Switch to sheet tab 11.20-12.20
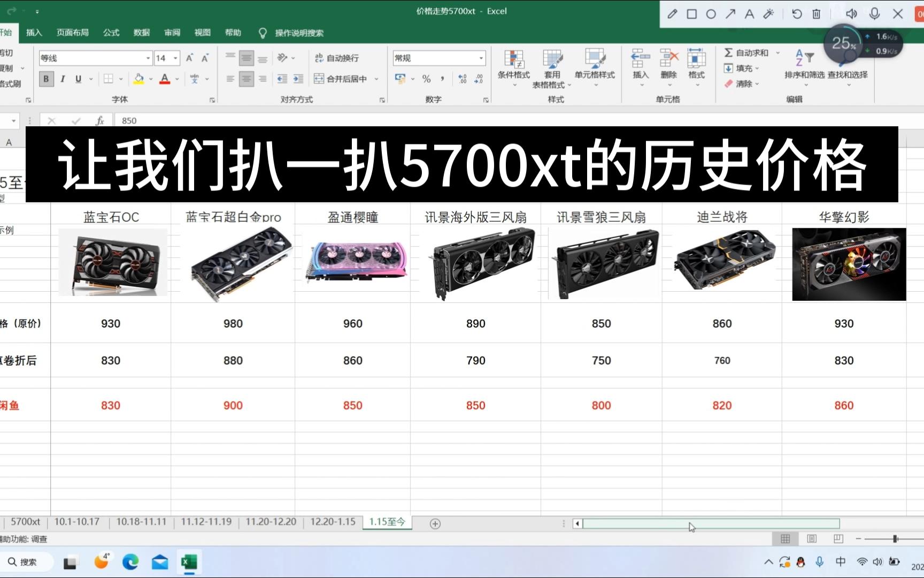The height and width of the screenshot is (578, 924). point(271,522)
